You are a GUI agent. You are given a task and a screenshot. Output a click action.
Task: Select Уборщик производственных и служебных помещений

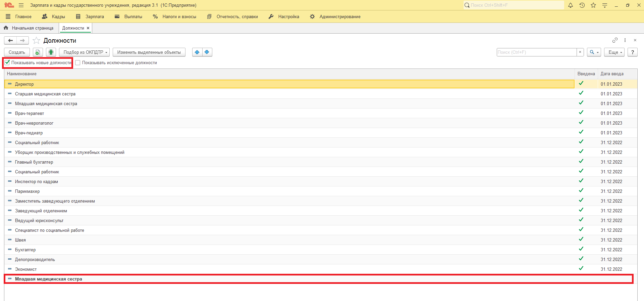click(x=321, y=152)
